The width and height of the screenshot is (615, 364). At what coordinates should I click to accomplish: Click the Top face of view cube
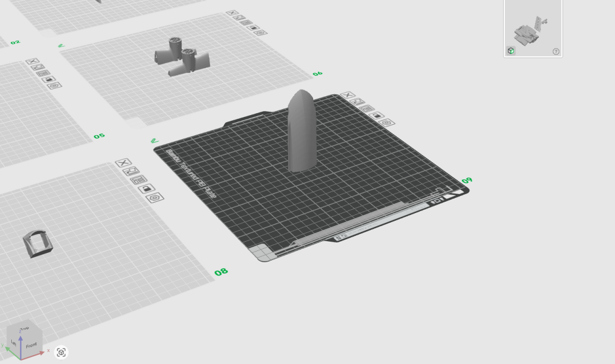[x=24, y=329]
